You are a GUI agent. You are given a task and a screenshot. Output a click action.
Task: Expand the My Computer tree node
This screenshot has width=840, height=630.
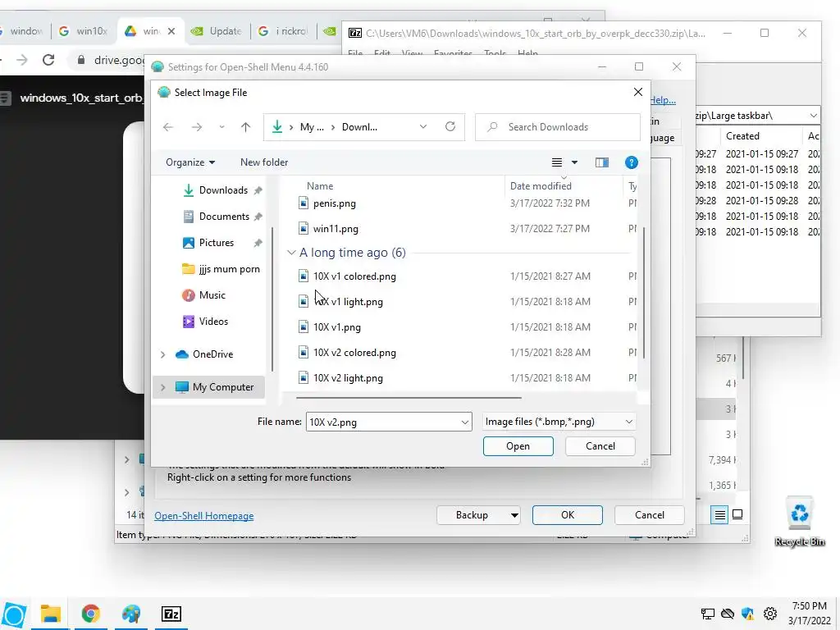click(163, 387)
